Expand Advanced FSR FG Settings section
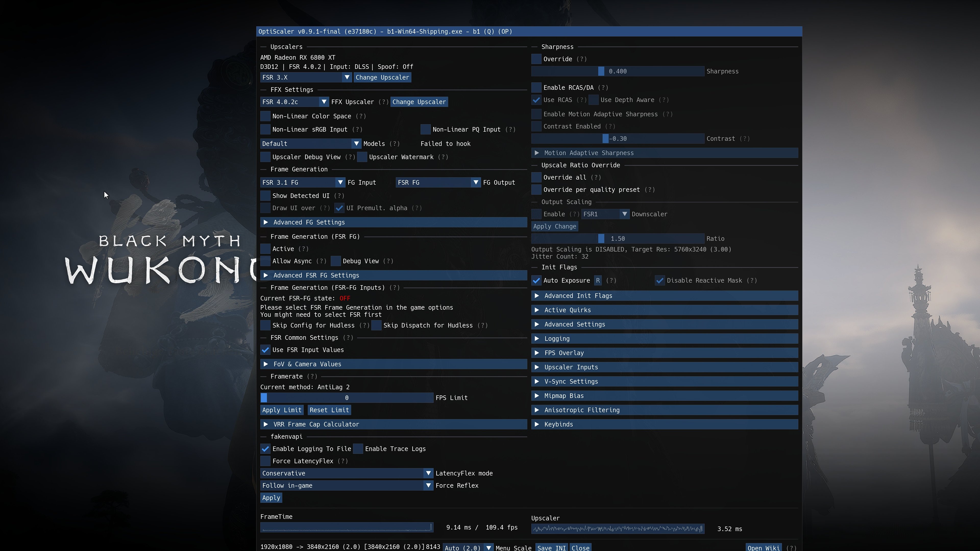The image size is (980, 551). pyautogui.click(x=394, y=275)
